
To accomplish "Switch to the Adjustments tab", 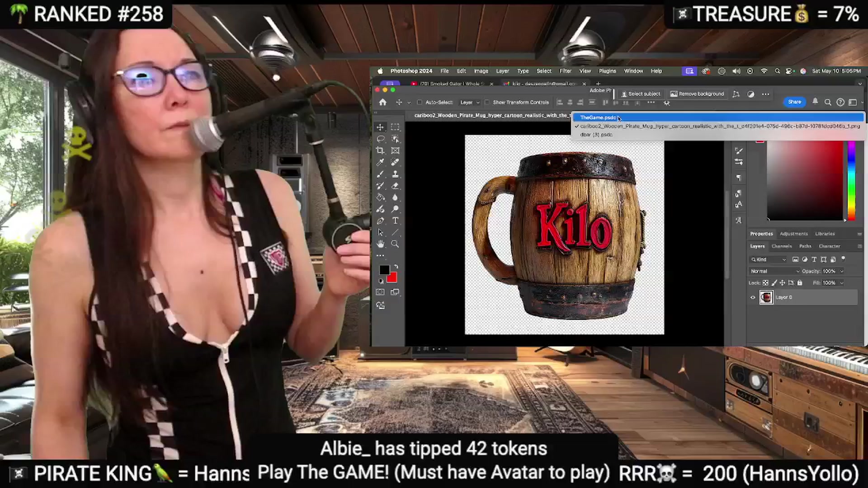I will (x=794, y=234).
